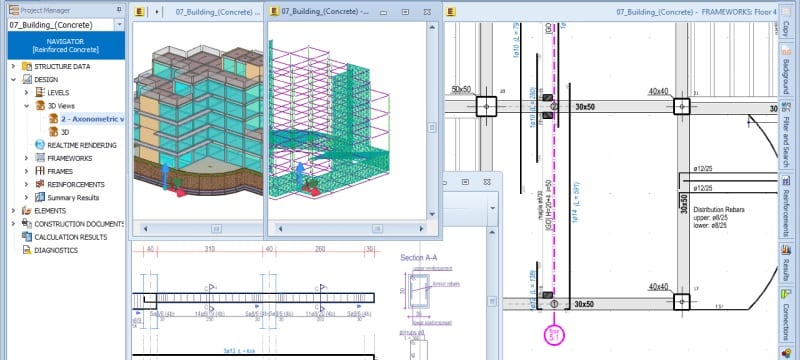800x360 pixels.
Task: Select the '2 - Axonometric v' tree item
Action: tap(92, 119)
